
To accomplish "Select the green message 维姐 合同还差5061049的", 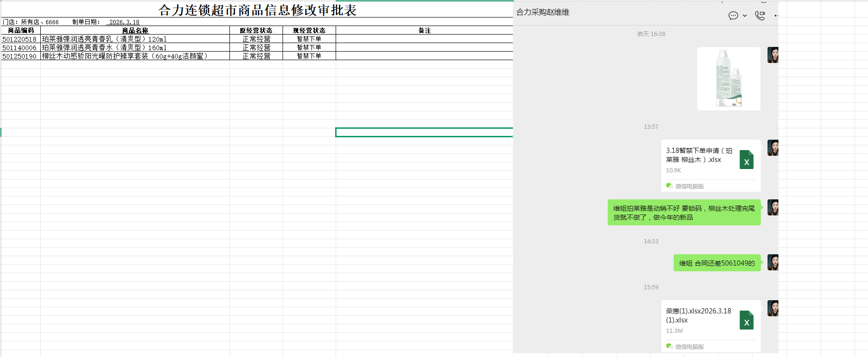I will pos(717,263).
